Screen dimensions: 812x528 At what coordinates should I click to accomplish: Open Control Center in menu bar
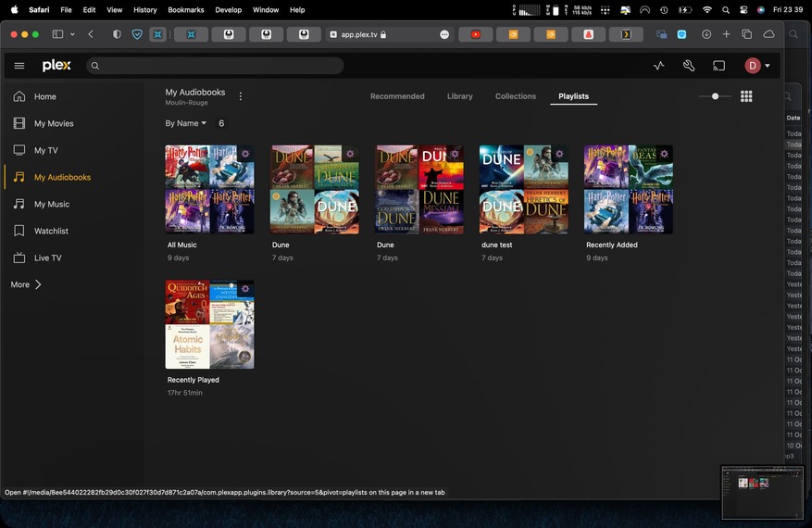coord(743,10)
